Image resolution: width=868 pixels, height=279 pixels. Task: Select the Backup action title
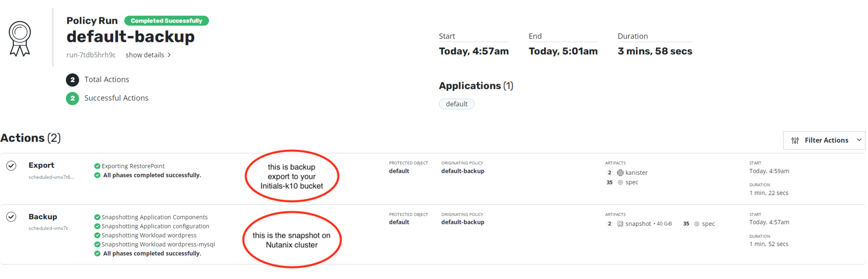43,217
